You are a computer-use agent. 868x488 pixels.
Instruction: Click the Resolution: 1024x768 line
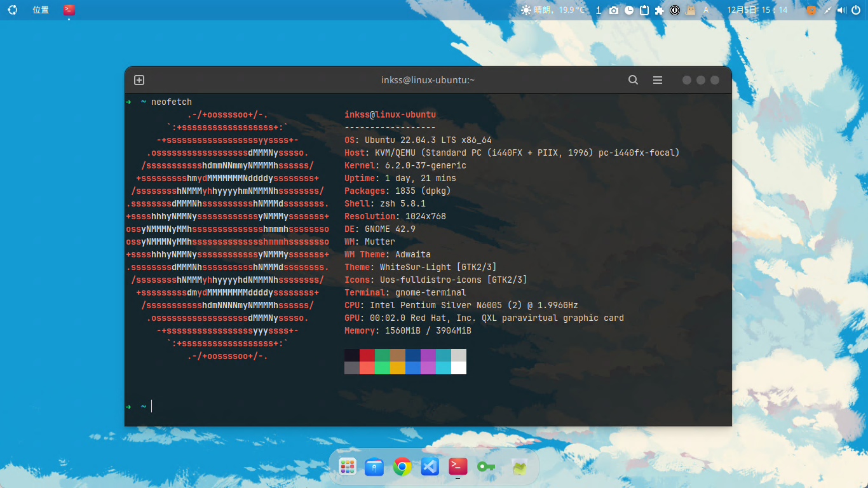click(x=395, y=216)
